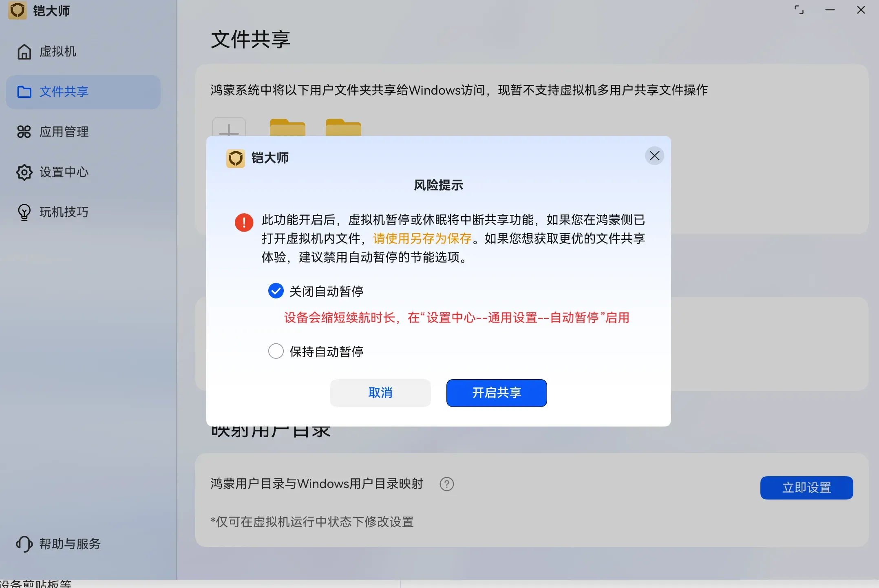This screenshot has height=588, width=879.
Task: Close the 铠大师 main window
Action: pyautogui.click(x=861, y=10)
